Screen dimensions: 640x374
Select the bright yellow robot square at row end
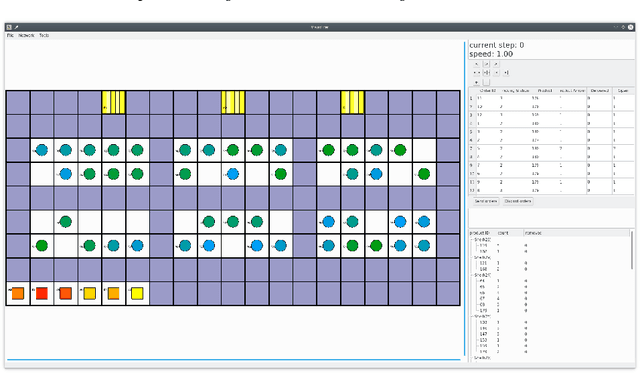(x=137, y=293)
